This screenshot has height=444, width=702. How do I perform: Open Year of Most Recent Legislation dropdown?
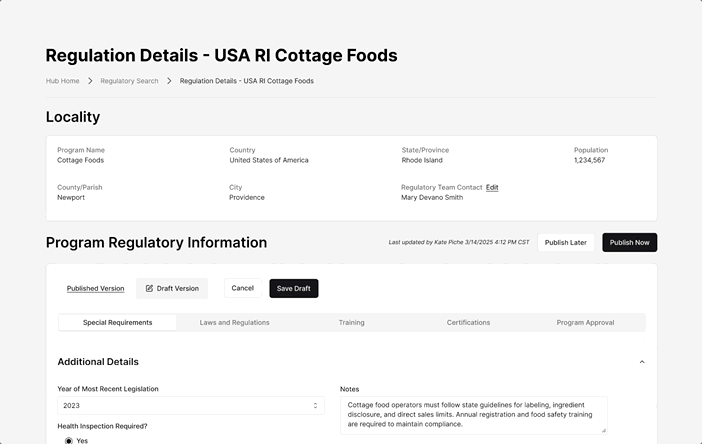pyautogui.click(x=190, y=405)
